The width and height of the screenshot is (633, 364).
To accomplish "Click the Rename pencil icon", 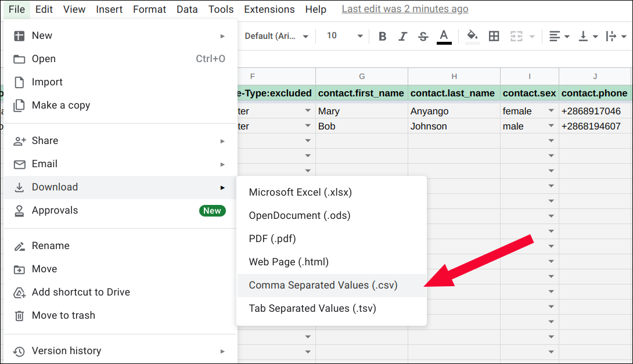I will coord(19,246).
